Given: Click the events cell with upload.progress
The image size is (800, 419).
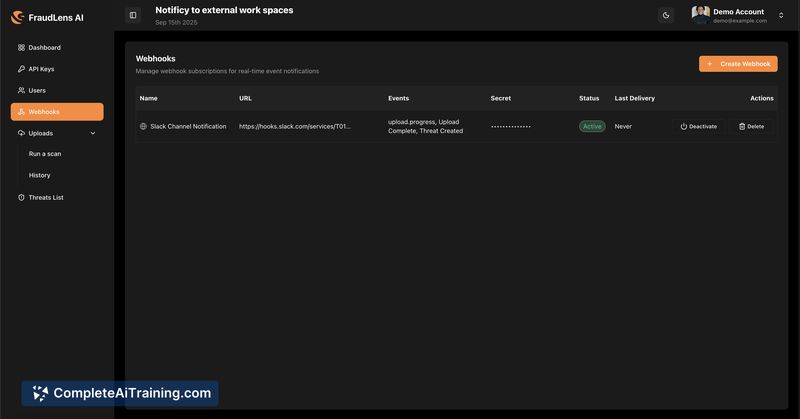Looking at the screenshot, I should [x=426, y=127].
